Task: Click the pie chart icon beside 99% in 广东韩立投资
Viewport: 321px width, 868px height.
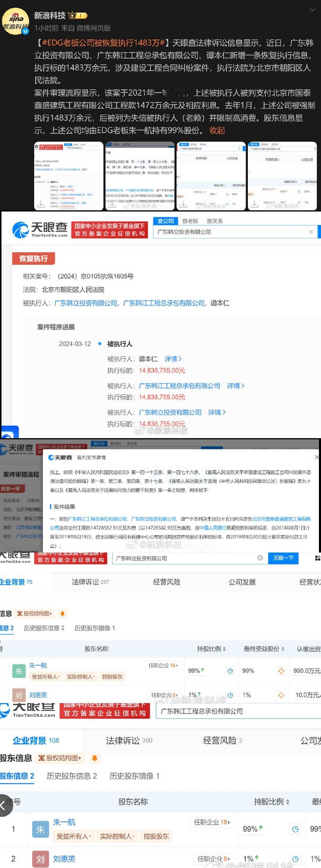Action: click(x=230, y=671)
